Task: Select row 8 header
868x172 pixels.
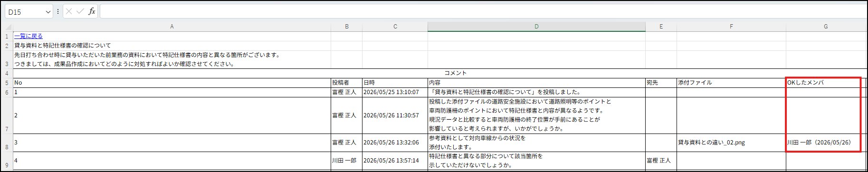Action: coord(7,143)
